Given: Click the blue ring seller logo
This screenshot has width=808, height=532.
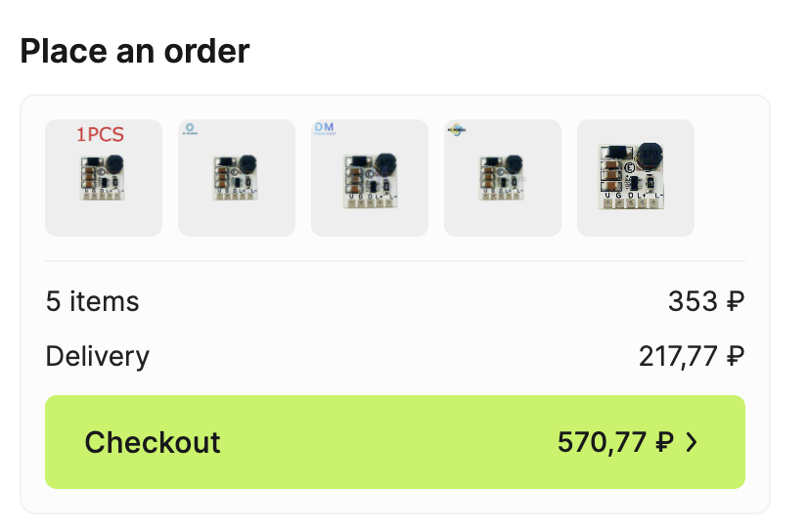Looking at the screenshot, I should point(190,129).
